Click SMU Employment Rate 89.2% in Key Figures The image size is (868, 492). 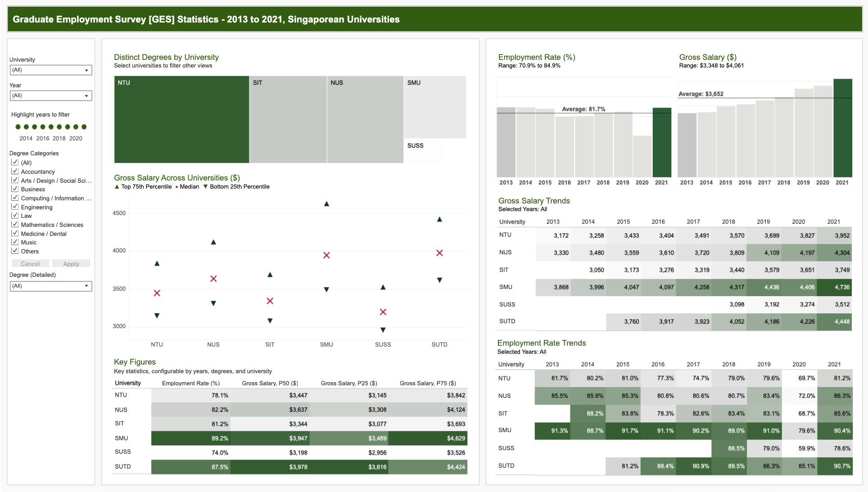tap(191, 438)
